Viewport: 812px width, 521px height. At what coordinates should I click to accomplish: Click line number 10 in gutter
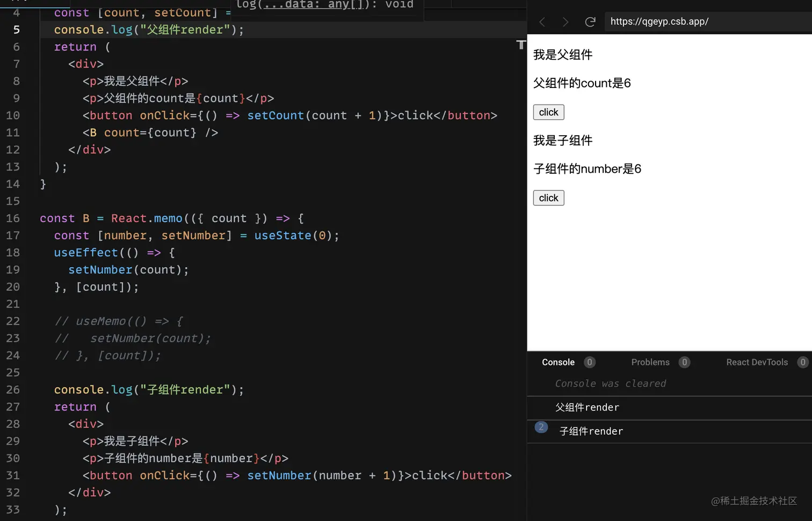coord(13,115)
